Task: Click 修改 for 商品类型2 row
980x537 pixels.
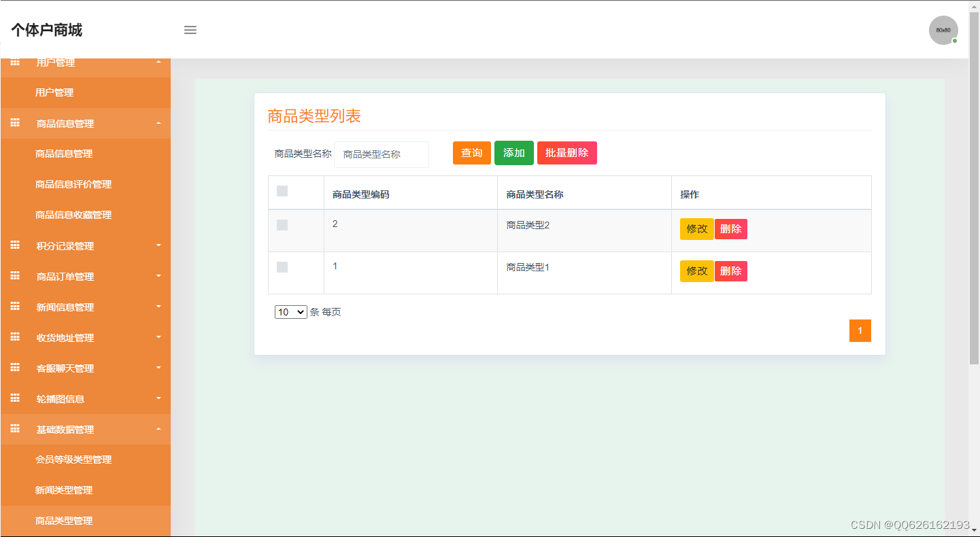Action: click(697, 229)
